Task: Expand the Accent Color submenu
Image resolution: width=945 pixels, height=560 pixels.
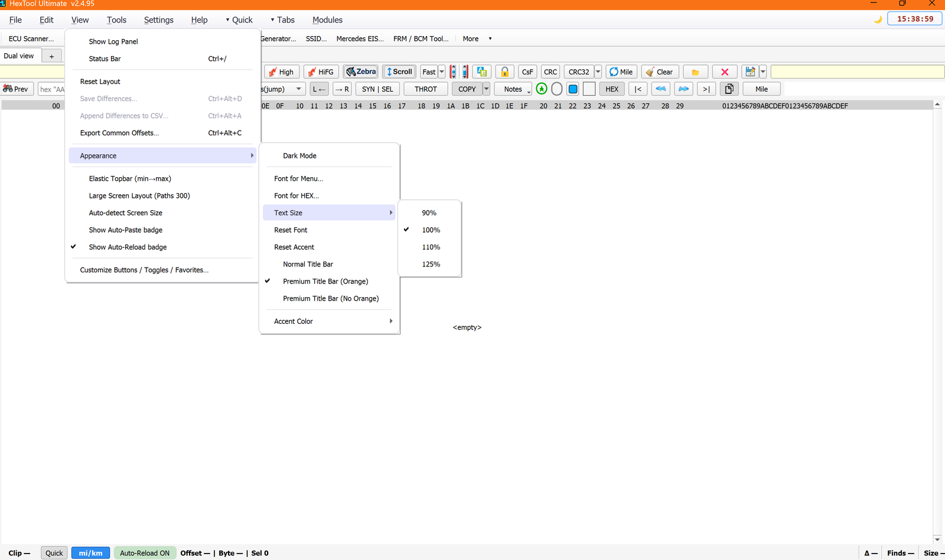Action: click(330, 321)
